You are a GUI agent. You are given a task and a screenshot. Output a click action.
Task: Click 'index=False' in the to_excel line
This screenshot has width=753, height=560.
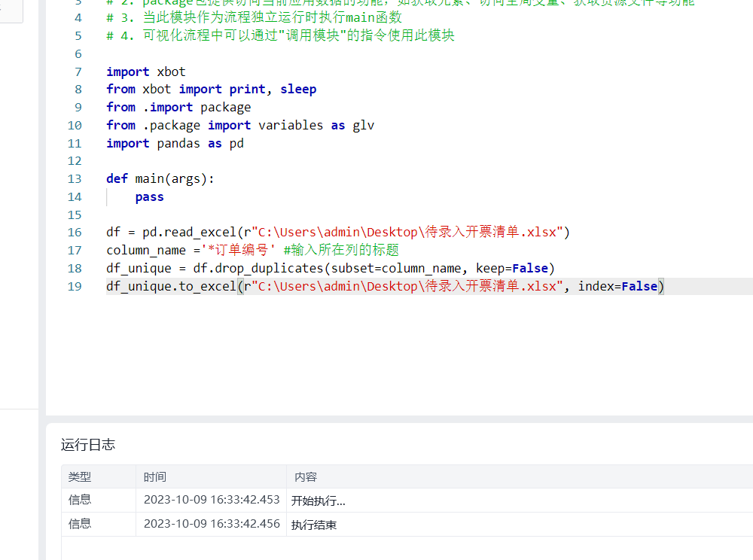click(x=617, y=286)
